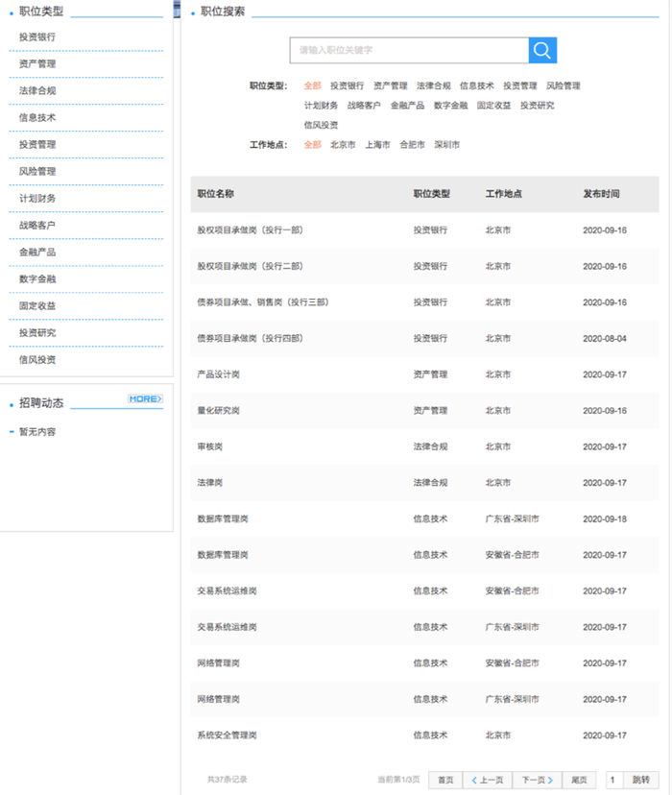Open 资产管理 in the left sidebar
This screenshot has width=672, height=795.
pos(37,64)
